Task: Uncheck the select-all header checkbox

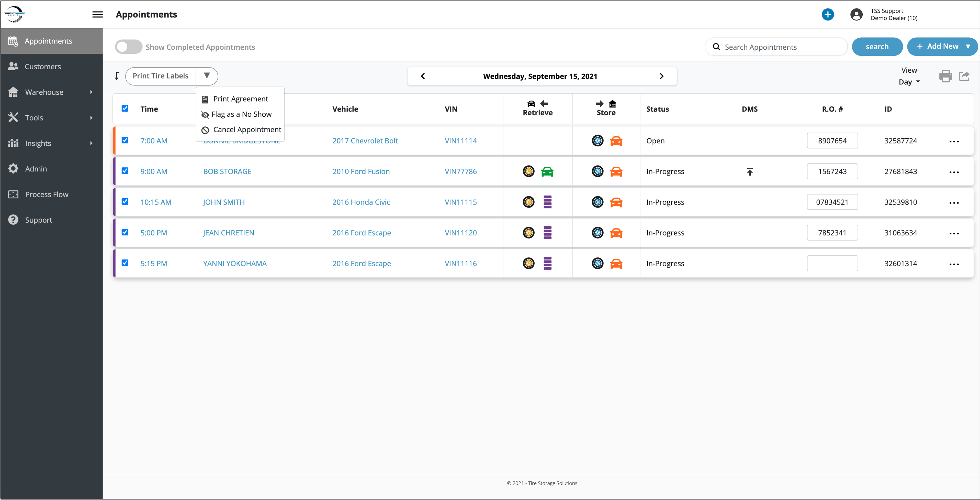Action: pos(125,108)
